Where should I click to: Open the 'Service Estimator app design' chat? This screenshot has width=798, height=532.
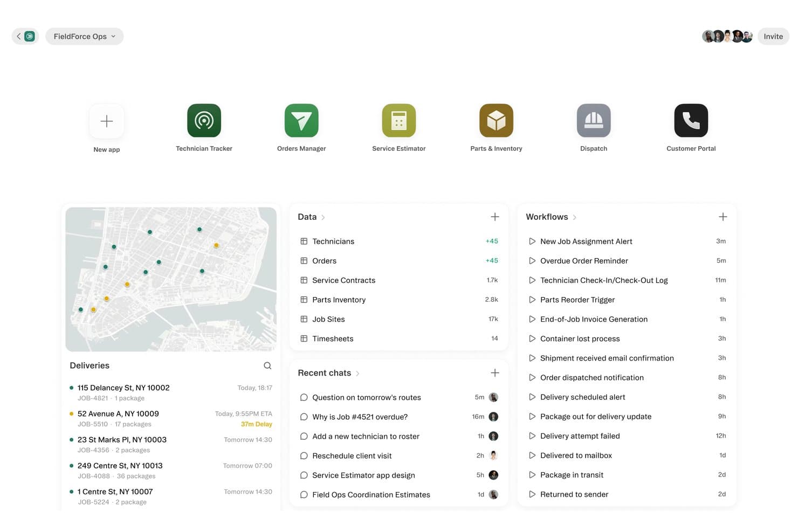coord(399,475)
